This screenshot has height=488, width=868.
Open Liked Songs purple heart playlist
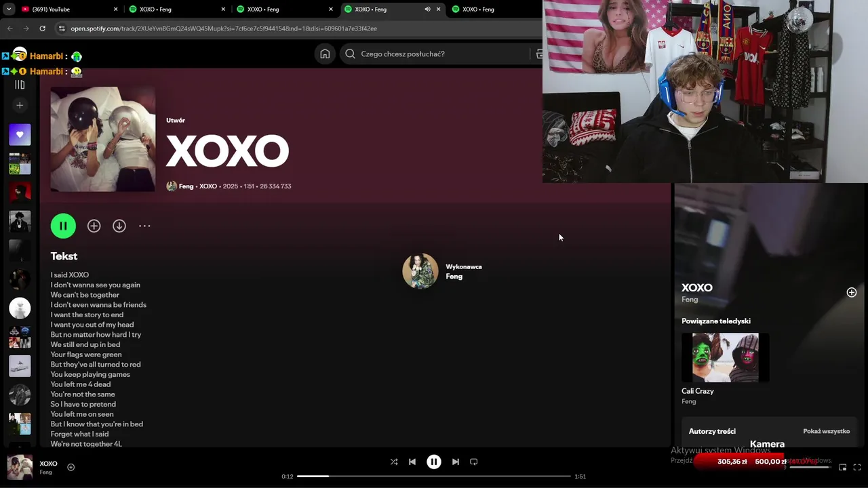coord(20,134)
